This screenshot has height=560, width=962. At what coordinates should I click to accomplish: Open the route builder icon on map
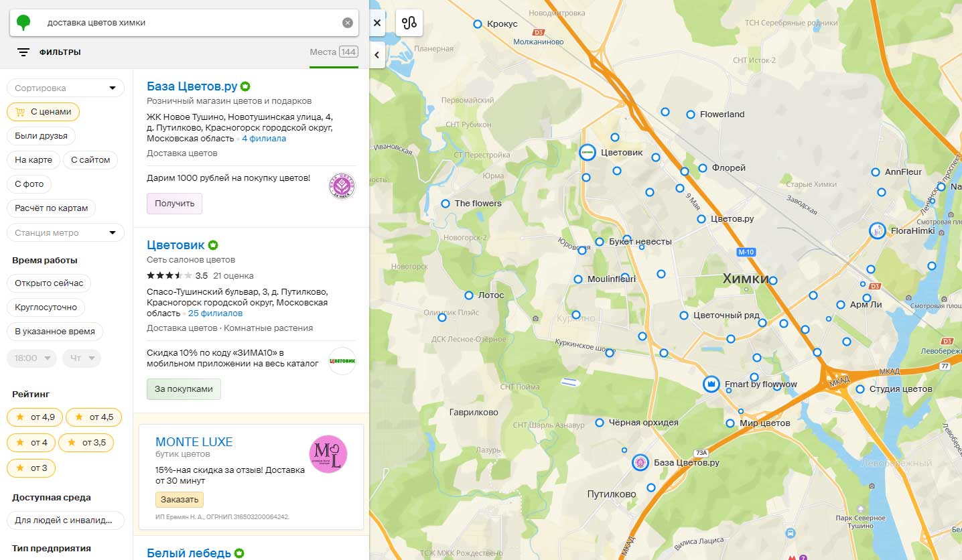pos(409,23)
